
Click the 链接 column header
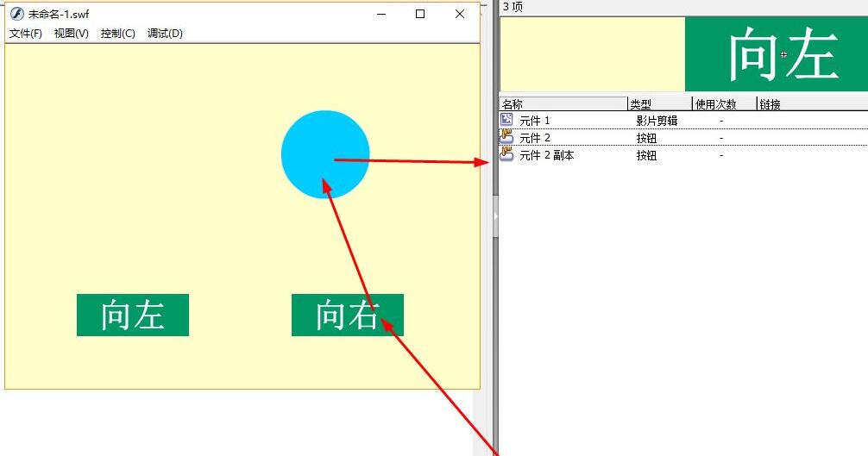(812, 104)
